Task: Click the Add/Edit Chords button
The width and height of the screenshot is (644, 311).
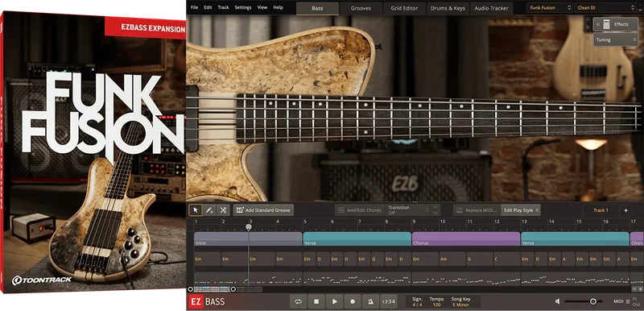Action: tap(359, 210)
